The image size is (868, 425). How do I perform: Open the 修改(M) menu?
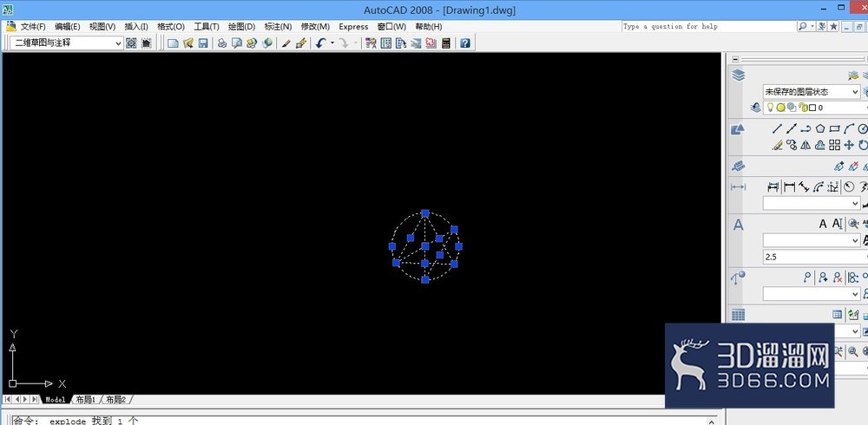316,26
